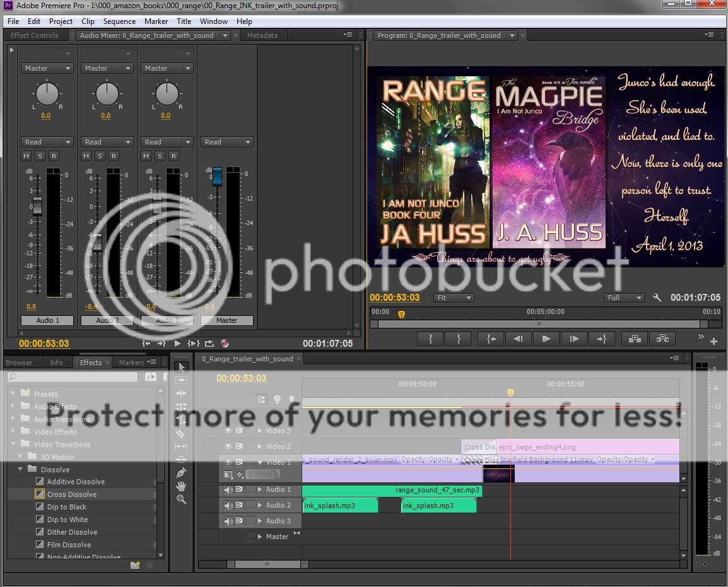Switch to the Effect Controls tab
The height and width of the screenshot is (587, 728).
35,35
